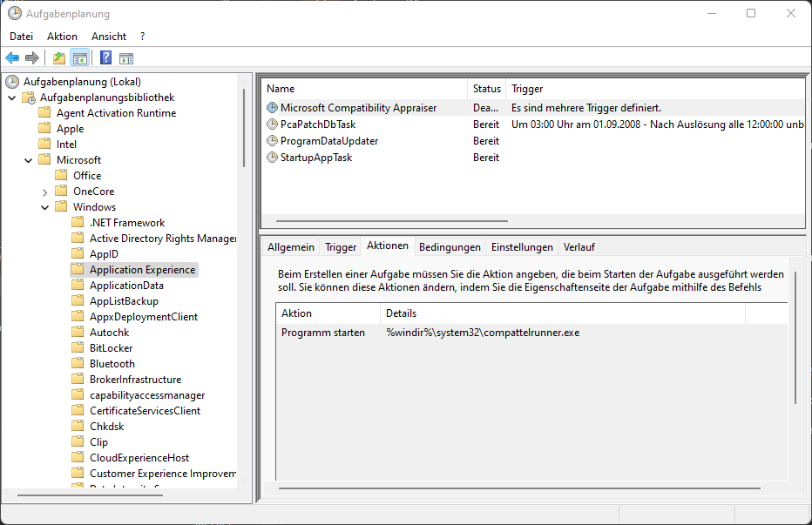812x525 pixels.
Task: Switch to the Verlauf tab
Action: pyautogui.click(x=579, y=247)
